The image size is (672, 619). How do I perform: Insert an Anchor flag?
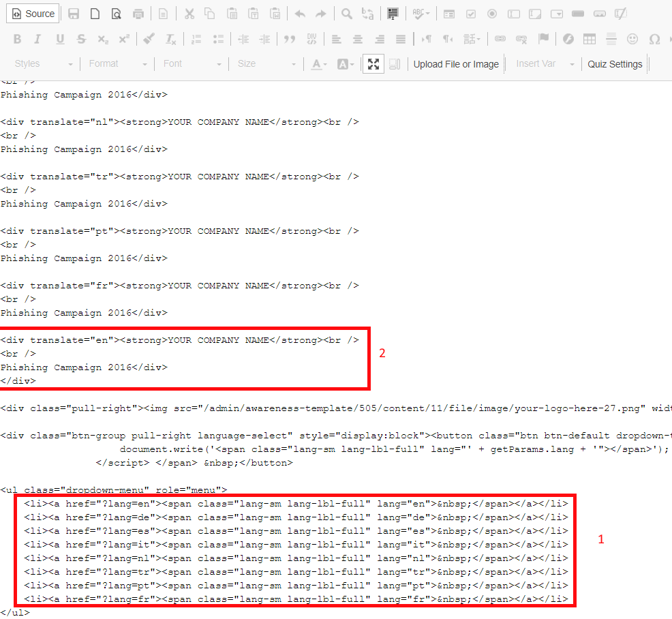(x=543, y=39)
